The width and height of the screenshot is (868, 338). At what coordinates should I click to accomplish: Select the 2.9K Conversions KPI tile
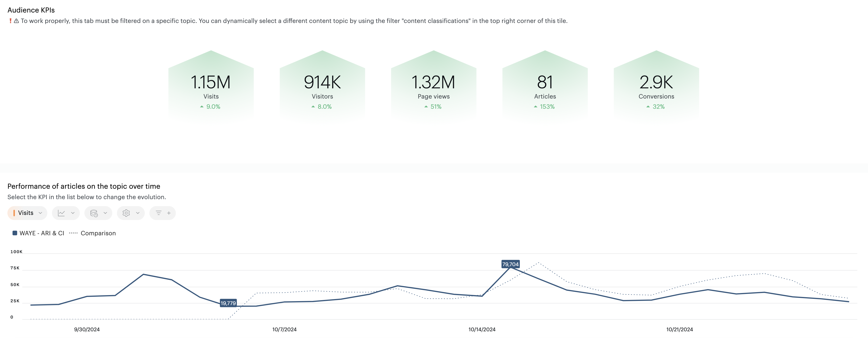click(656, 88)
